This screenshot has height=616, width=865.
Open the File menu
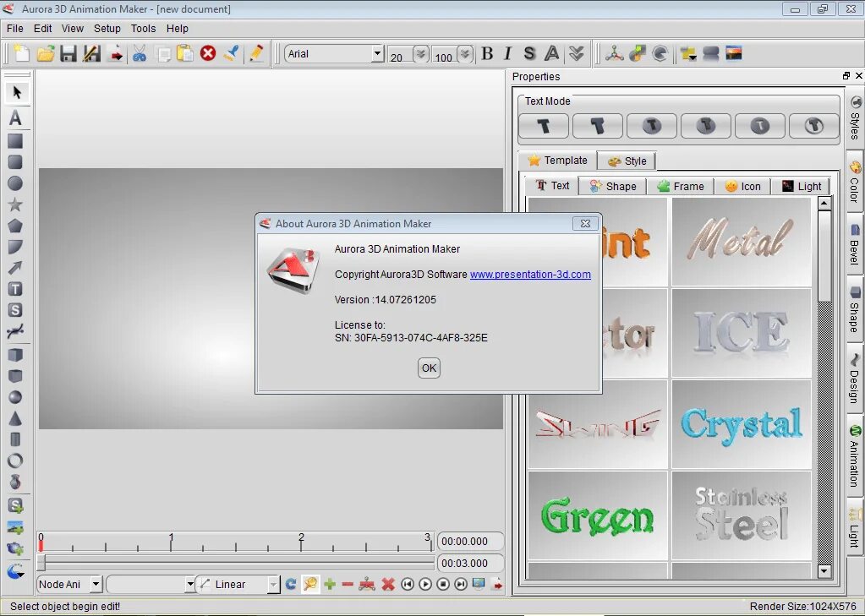tap(15, 29)
